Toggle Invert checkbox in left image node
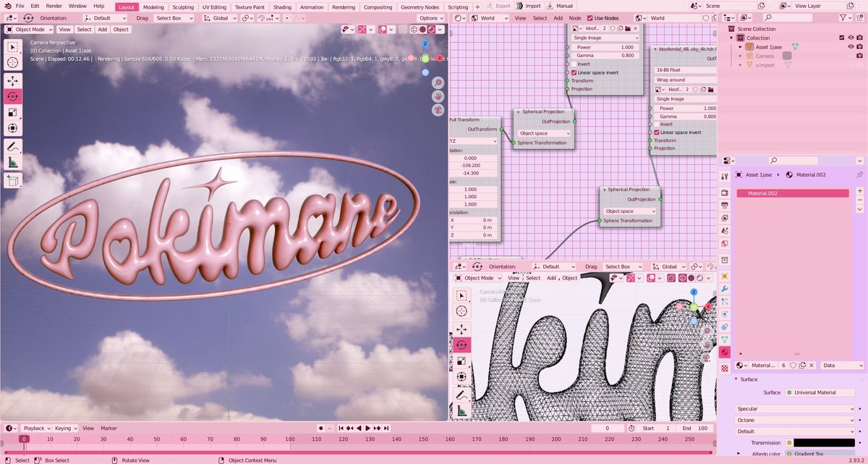The height and width of the screenshot is (464, 868). coord(574,64)
